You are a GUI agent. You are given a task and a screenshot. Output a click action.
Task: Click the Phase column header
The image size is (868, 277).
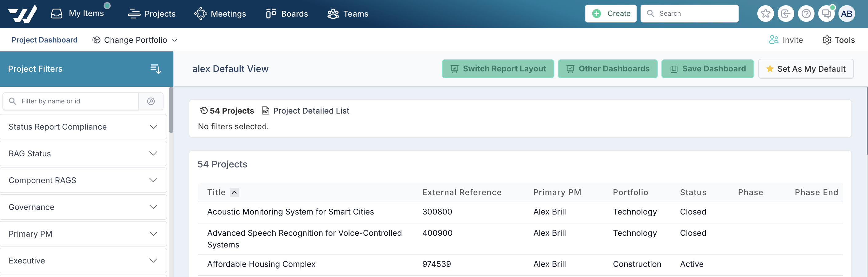click(x=750, y=192)
